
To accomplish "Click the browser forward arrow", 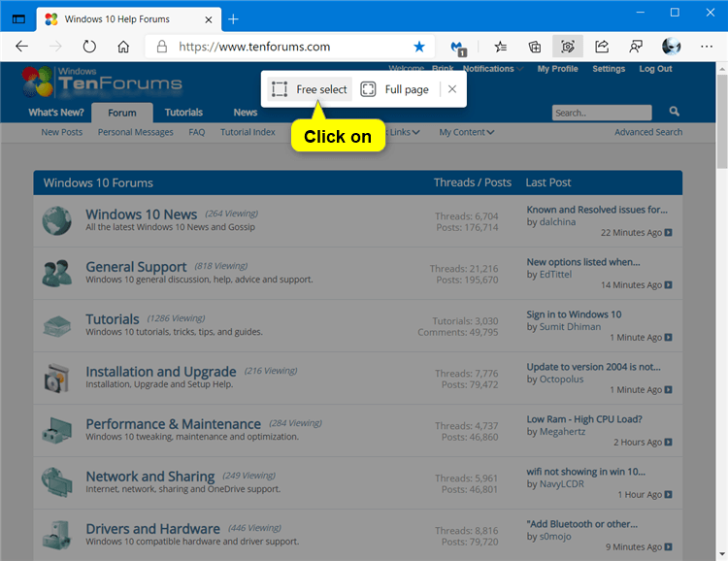I will pyautogui.click(x=55, y=47).
